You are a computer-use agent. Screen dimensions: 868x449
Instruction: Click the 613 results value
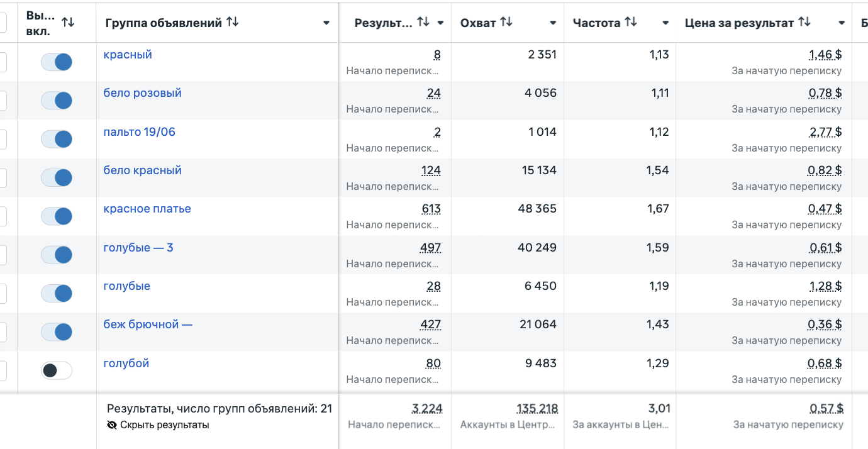431,209
